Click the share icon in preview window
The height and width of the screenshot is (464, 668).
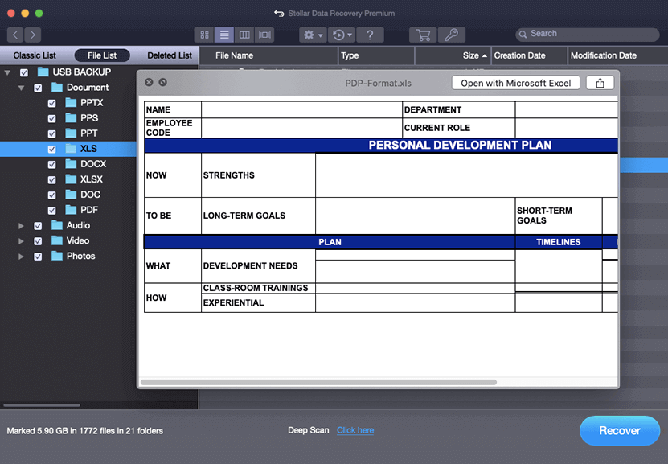599,83
